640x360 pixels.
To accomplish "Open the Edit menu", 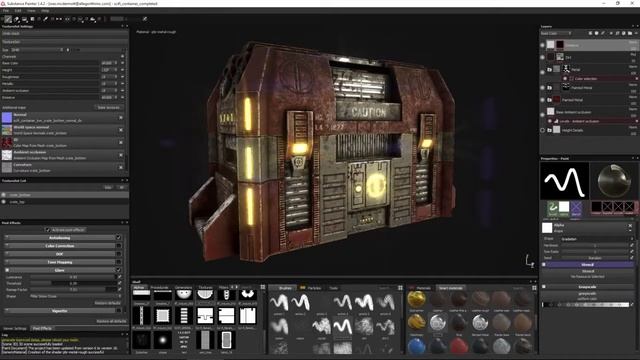I will [18, 11].
